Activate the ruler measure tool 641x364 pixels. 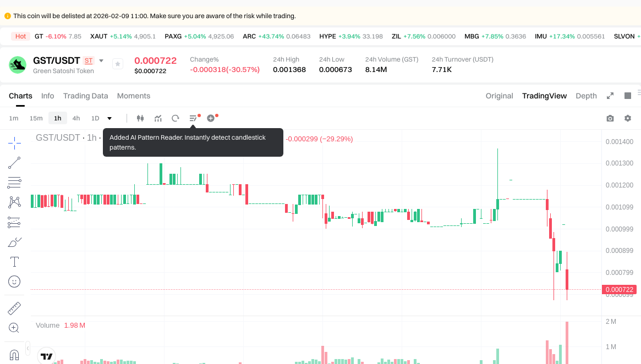click(15, 308)
